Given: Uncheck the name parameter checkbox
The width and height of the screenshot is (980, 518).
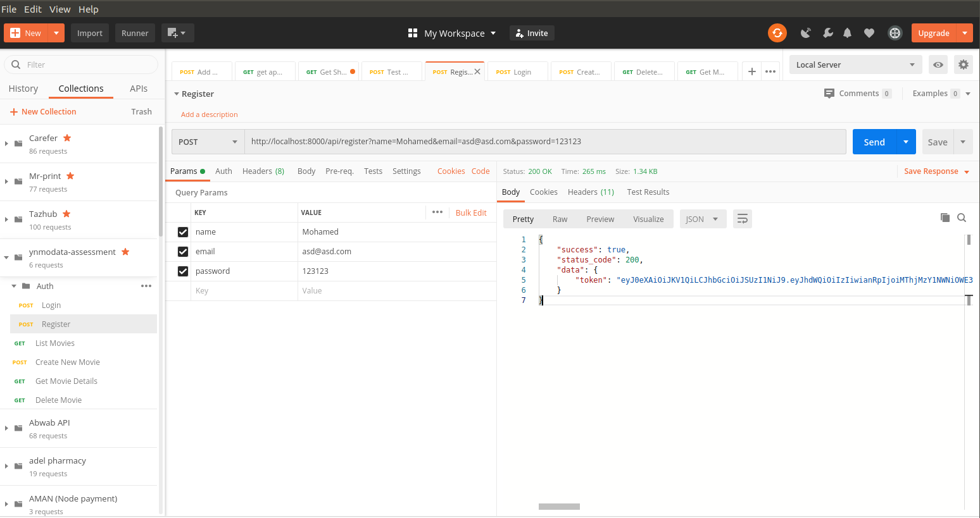Looking at the screenshot, I should click(x=183, y=232).
